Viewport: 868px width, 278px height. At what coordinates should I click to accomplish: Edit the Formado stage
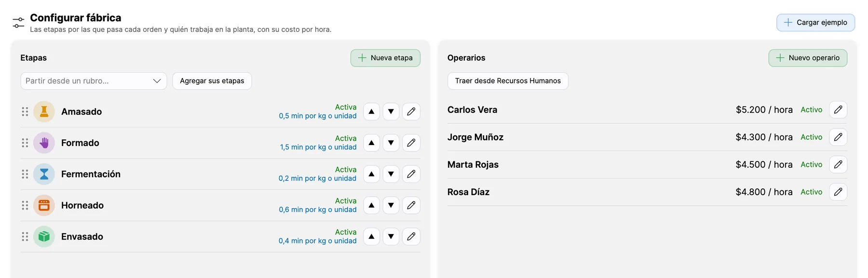[411, 143]
